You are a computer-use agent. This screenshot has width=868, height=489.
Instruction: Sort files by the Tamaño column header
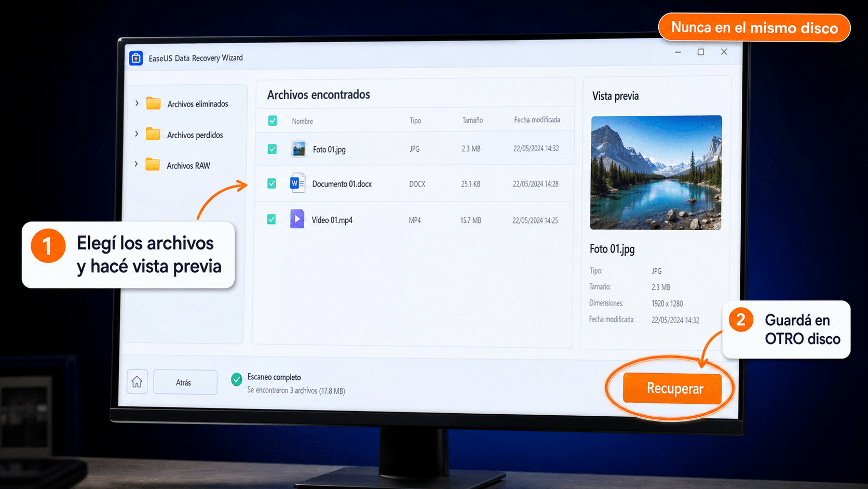(473, 120)
